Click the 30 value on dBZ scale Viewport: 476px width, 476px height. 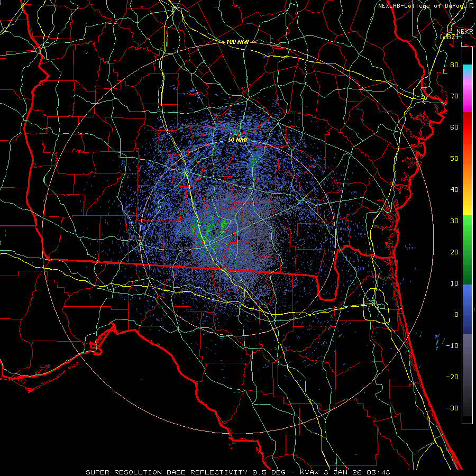pyautogui.click(x=454, y=221)
